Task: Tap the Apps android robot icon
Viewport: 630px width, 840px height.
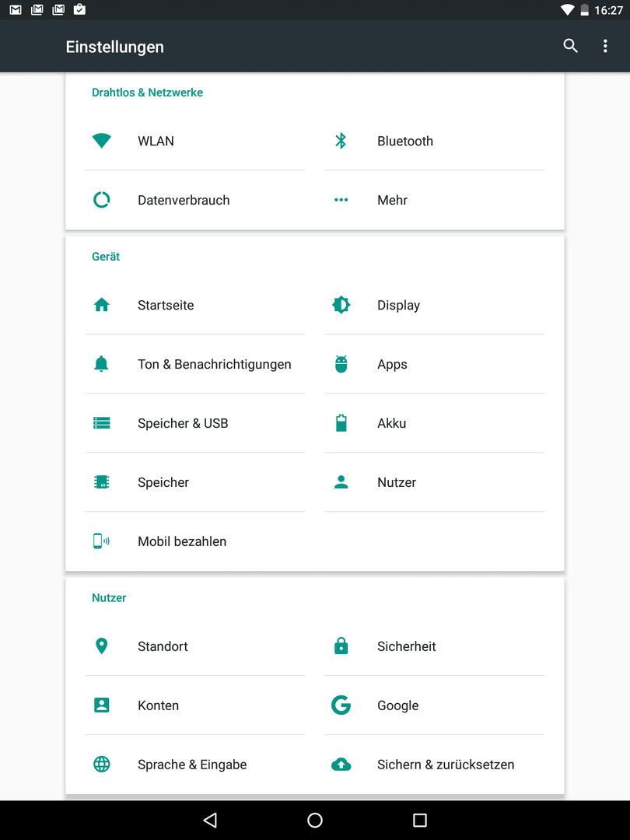Action: pyautogui.click(x=341, y=364)
